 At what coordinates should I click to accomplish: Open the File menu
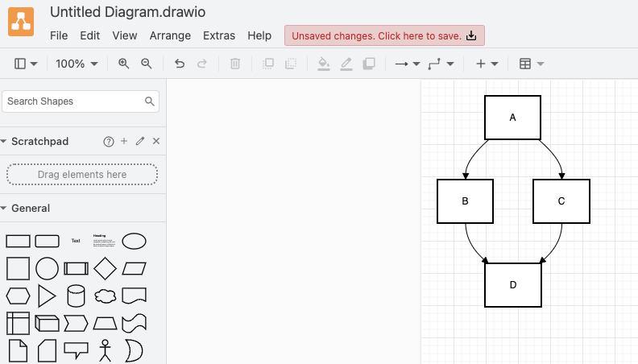click(59, 35)
